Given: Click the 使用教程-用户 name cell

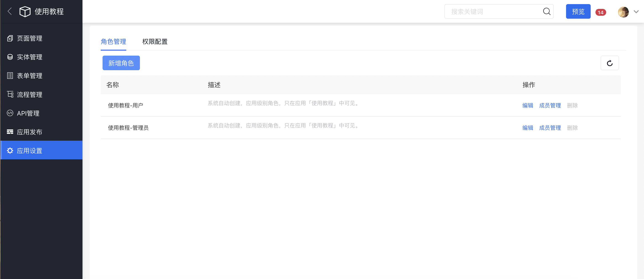Looking at the screenshot, I should 126,106.
